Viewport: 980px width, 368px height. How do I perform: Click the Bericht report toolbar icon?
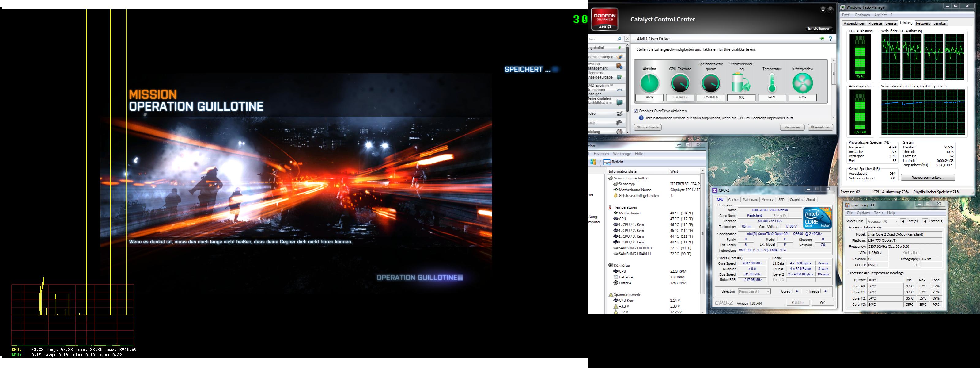click(607, 162)
